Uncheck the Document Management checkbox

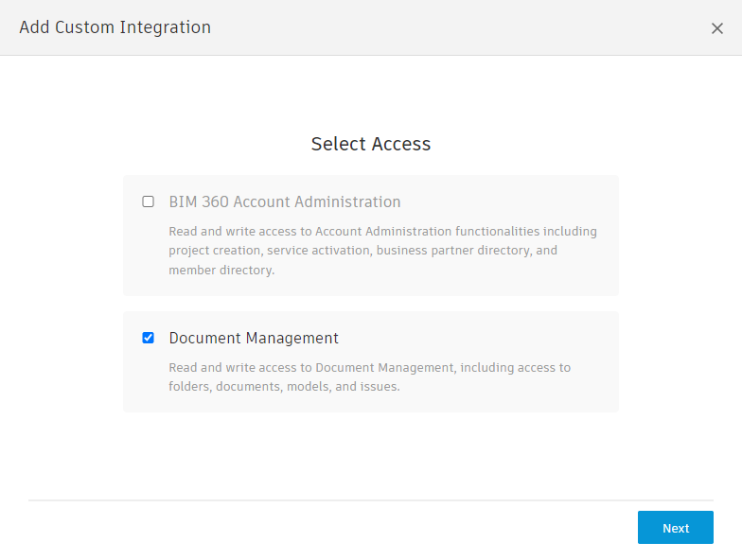pos(148,338)
